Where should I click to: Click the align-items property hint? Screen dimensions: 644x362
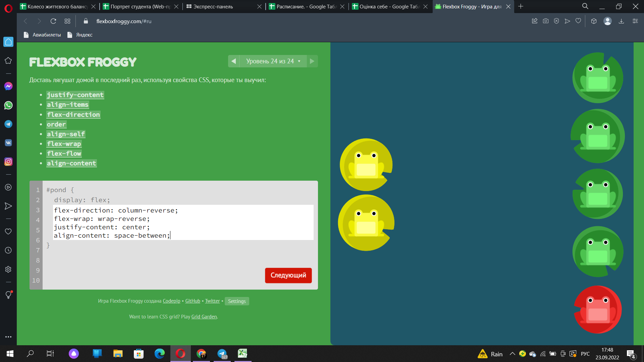[x=68, y=105]
